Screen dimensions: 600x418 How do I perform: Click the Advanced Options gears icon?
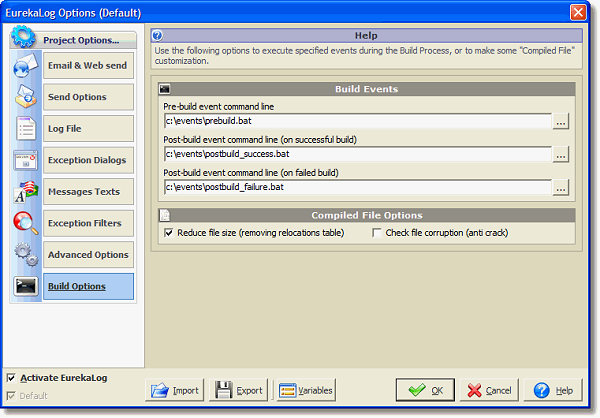pos(26,254)
